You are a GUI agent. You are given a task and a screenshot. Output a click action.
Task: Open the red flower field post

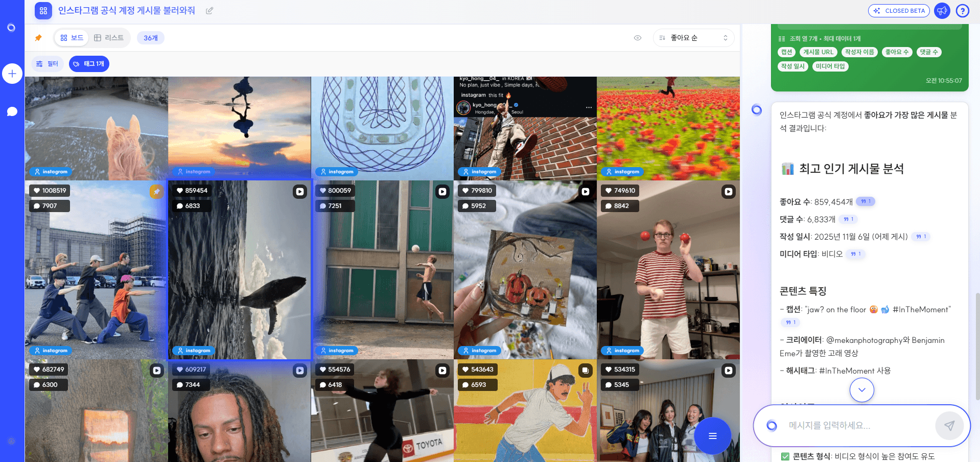668,128
